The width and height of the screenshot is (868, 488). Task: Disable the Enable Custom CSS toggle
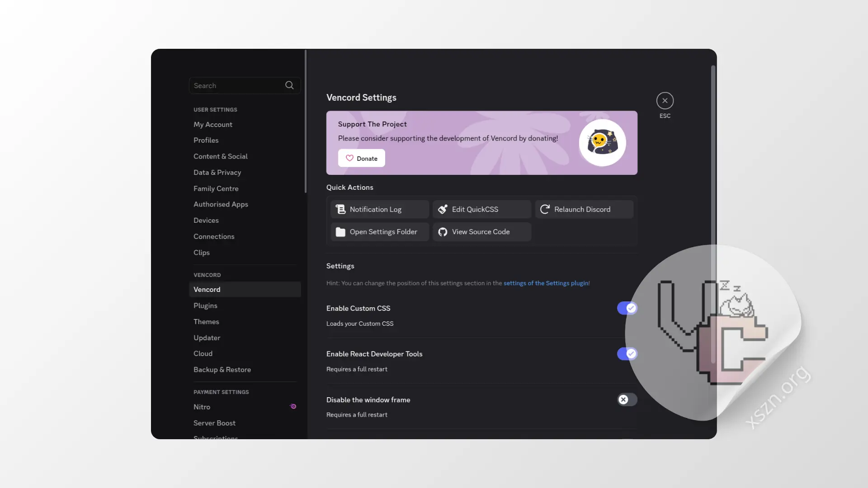coord(627,308)
